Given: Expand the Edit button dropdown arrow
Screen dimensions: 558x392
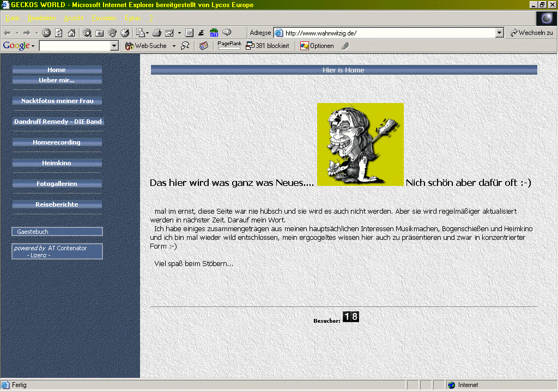Looking at the screenshot, I should (x=179, y=33).
